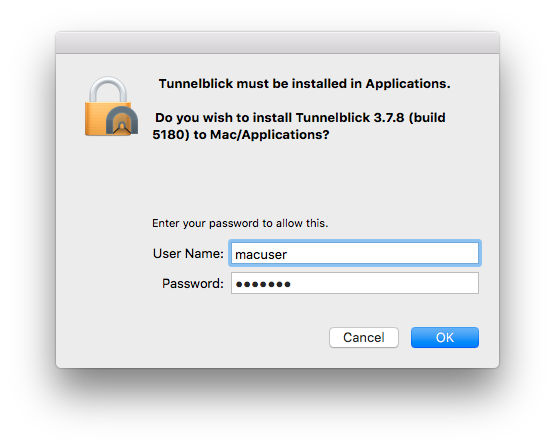This screenshot has width=555, height=448.
Task: Click the silver shackle of the padlock
Action: (108, 90)
